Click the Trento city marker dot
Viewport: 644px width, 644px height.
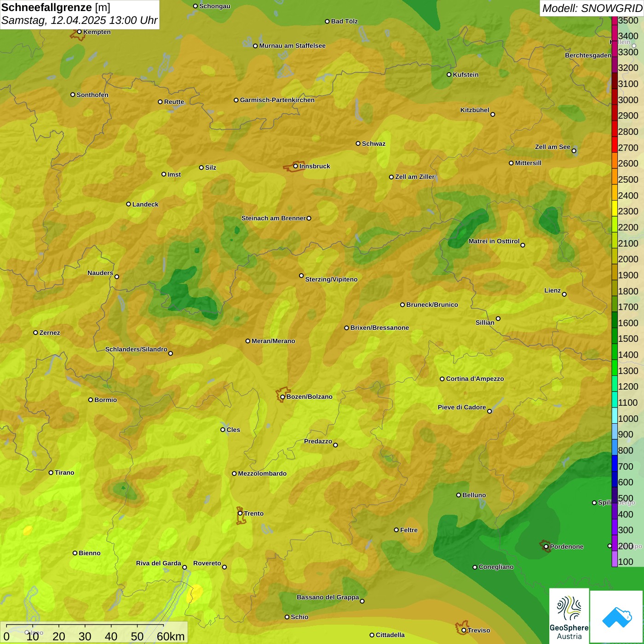point(240,513)
